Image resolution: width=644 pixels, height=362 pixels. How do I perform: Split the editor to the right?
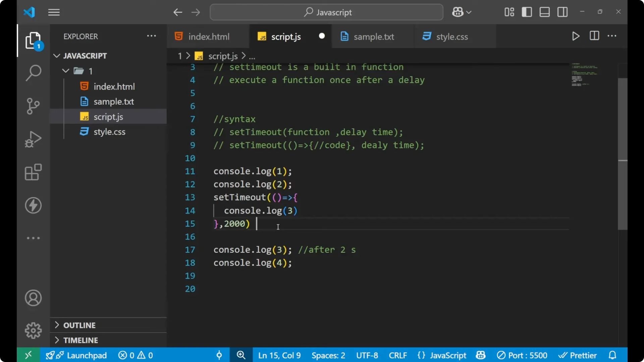[594, 36]
